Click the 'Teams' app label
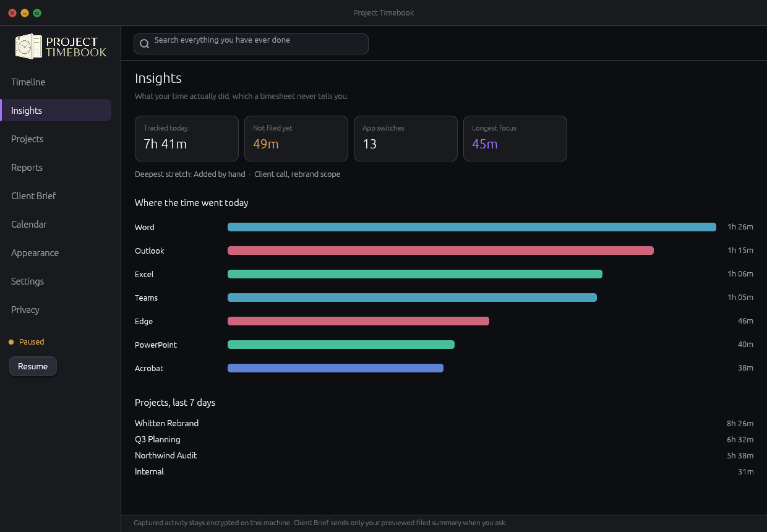The image size is (767, 532). [146, 298]
